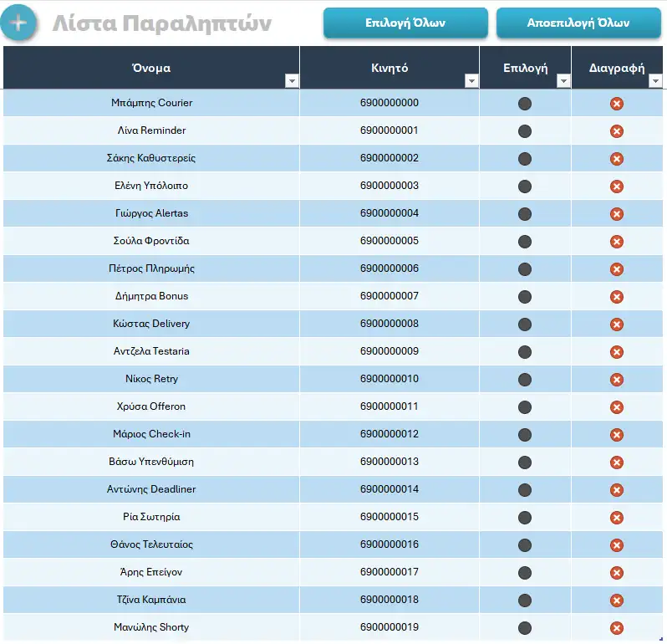This screenshot has height=644, width=667.
Task: Toggle selection dot for Σούλα Φροντίδα
Action: pyautogui.click(x=525, y=242)
